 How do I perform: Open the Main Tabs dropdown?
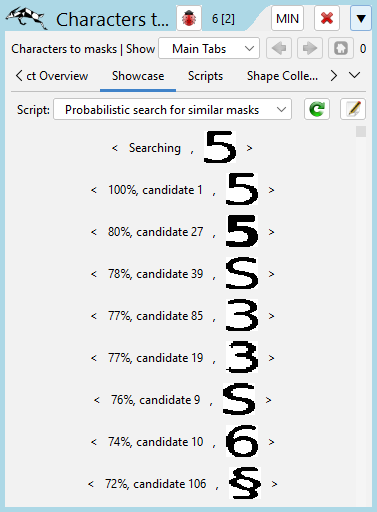tap(209, 48)
